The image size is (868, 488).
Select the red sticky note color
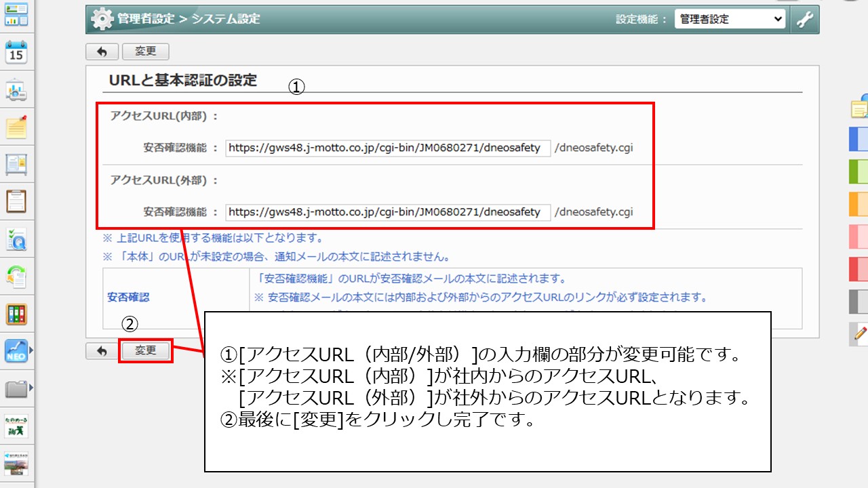point(859,269)
